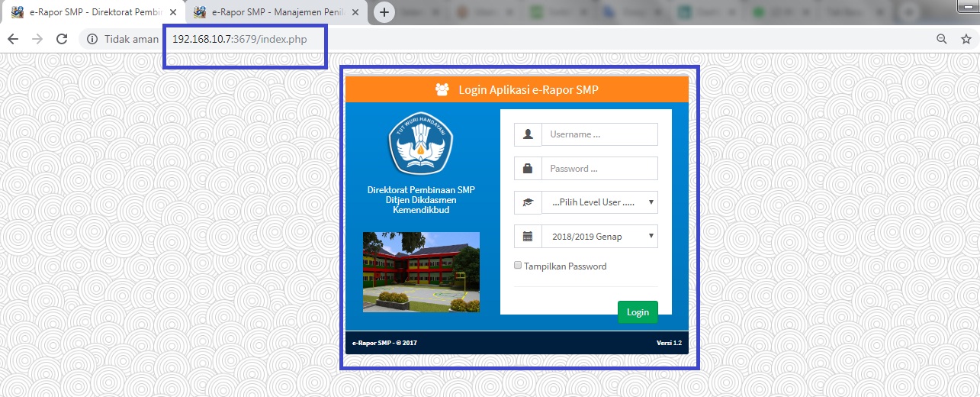
Task: Click the Tut Wuri Handayani logo
Action: pos(421,145)
